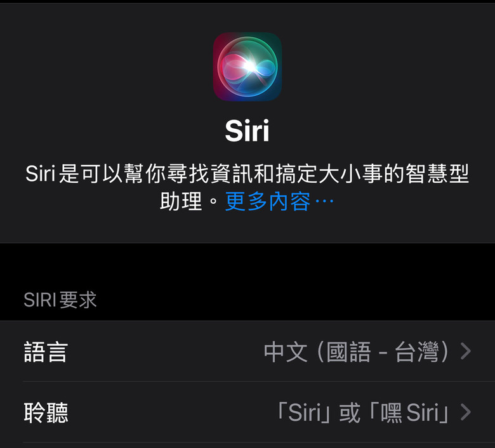Click the 國語 text in language value
This screenshot has width=495, height=448.
348,352
